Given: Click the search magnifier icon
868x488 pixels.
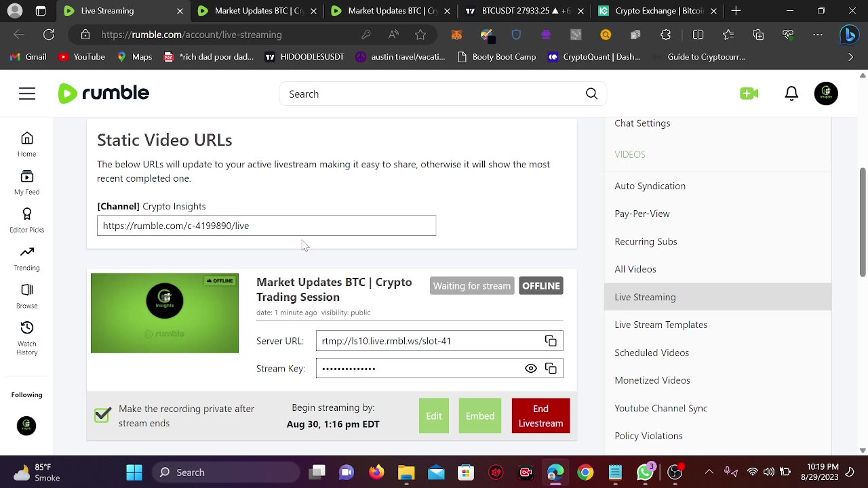Looking at the screenshot, I should tap(591, 94).
